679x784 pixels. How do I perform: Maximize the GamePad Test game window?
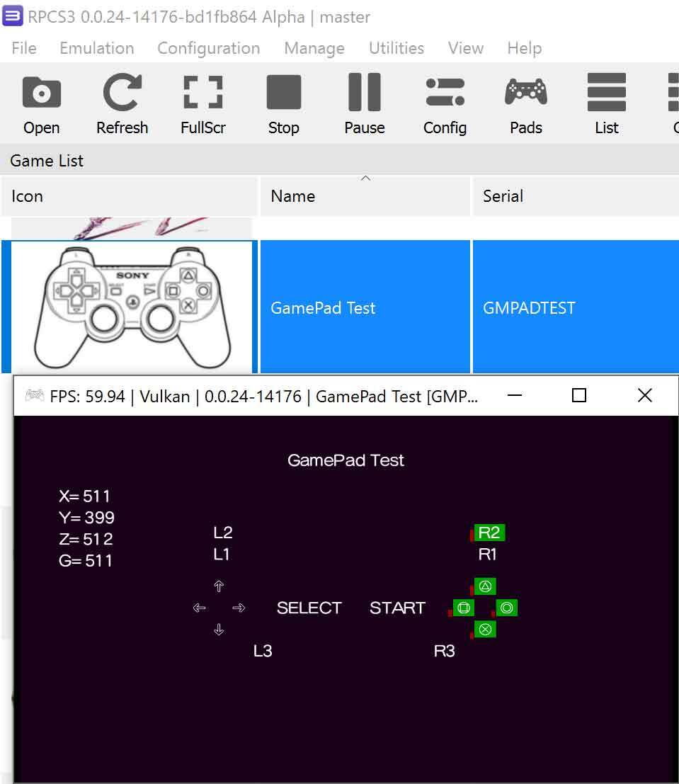pyautogui.click(x=579, y=395)
